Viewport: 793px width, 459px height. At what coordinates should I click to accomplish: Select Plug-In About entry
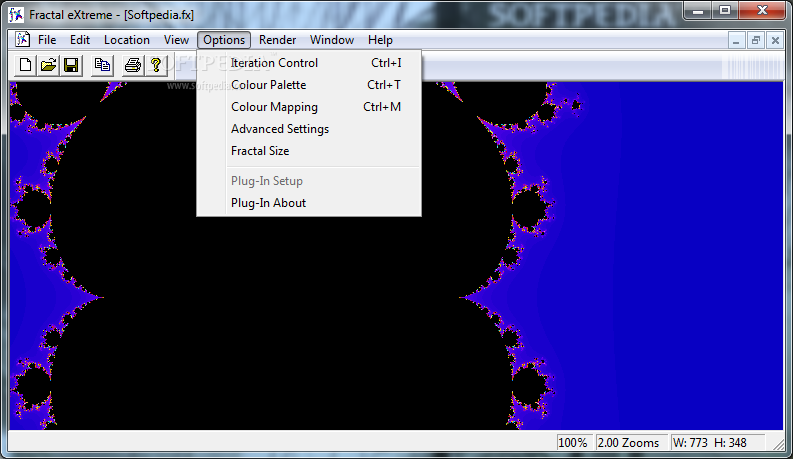[x=309, y=203]
